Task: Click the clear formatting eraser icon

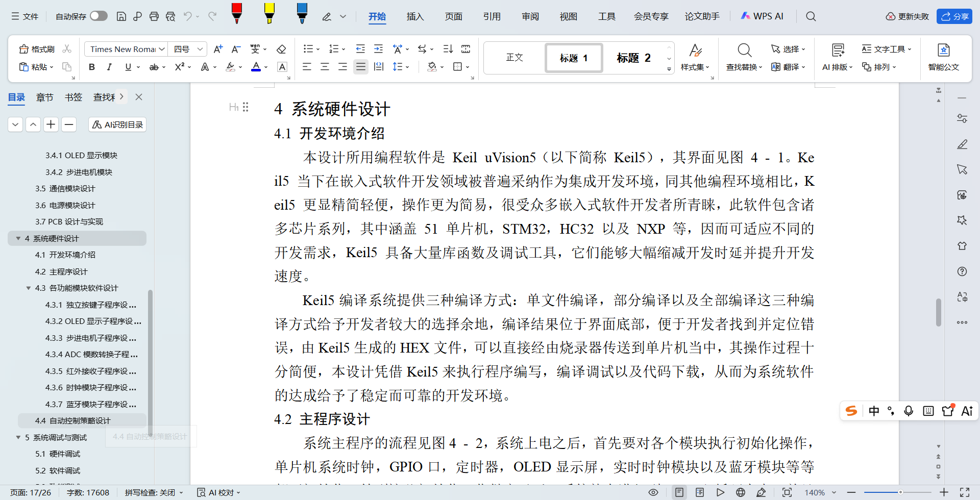Action: (x=281, y=49)
